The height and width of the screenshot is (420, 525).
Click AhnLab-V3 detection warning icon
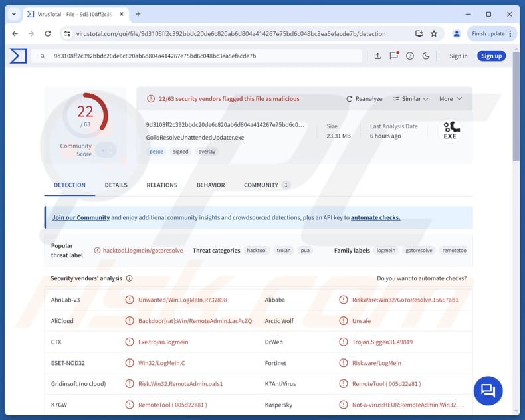129,300
